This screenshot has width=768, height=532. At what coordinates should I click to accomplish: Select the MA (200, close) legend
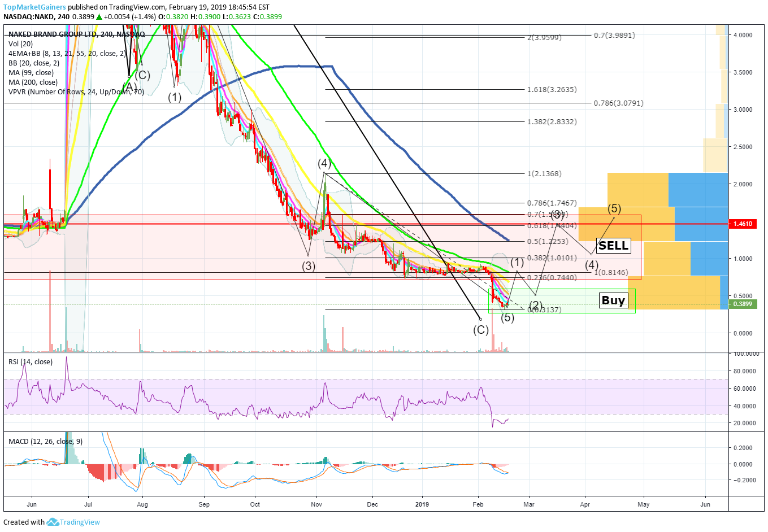(33, 82)
